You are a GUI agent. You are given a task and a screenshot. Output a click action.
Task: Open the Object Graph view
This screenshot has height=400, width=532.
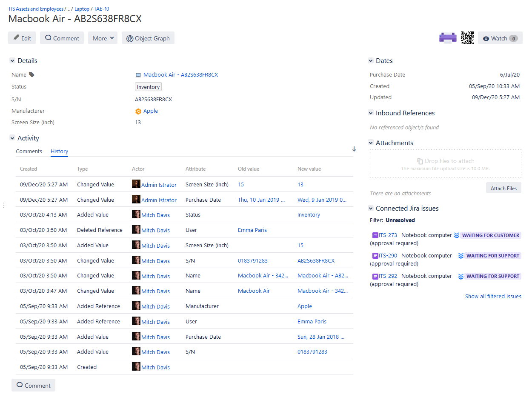(x=148, y=38)
